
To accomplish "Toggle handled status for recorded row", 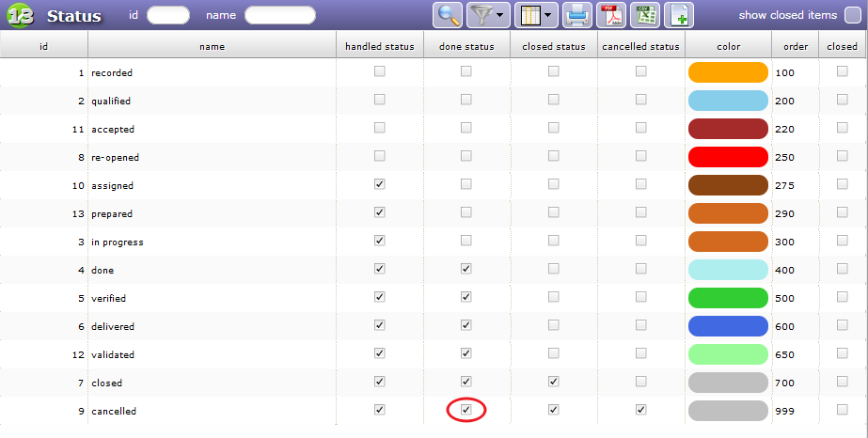I will tap(379, 71).
